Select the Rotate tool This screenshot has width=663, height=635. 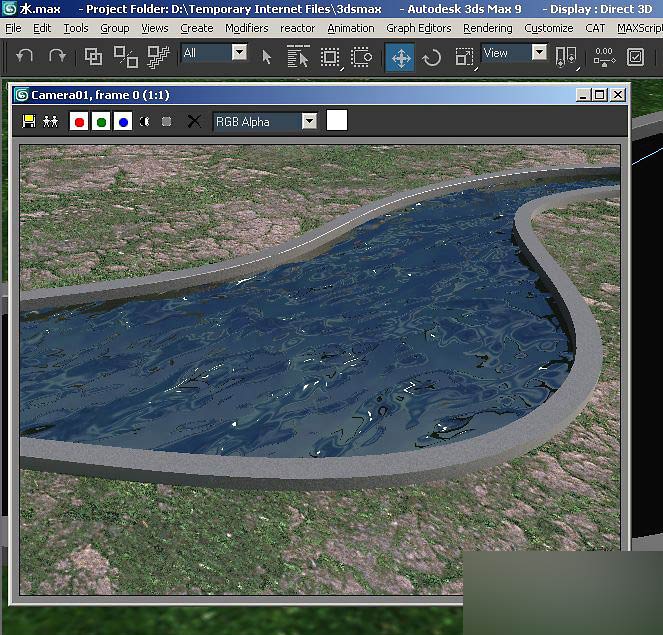click(x=432, y=57)
